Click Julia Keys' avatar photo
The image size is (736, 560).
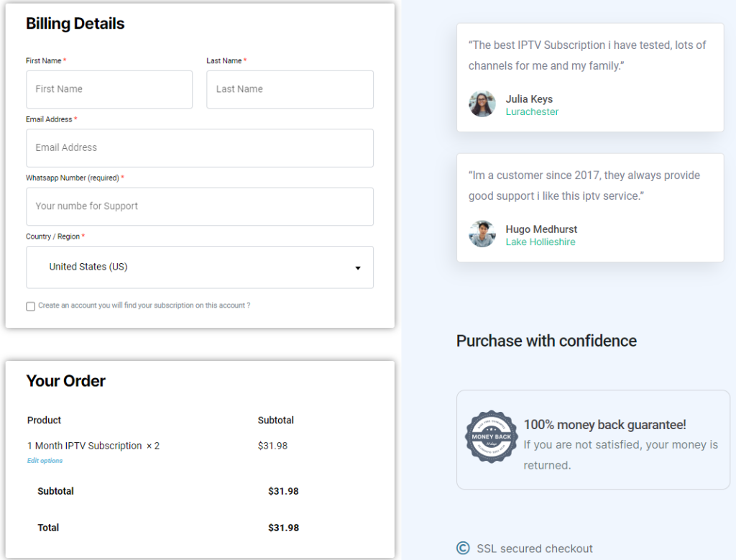click(482, 104)
